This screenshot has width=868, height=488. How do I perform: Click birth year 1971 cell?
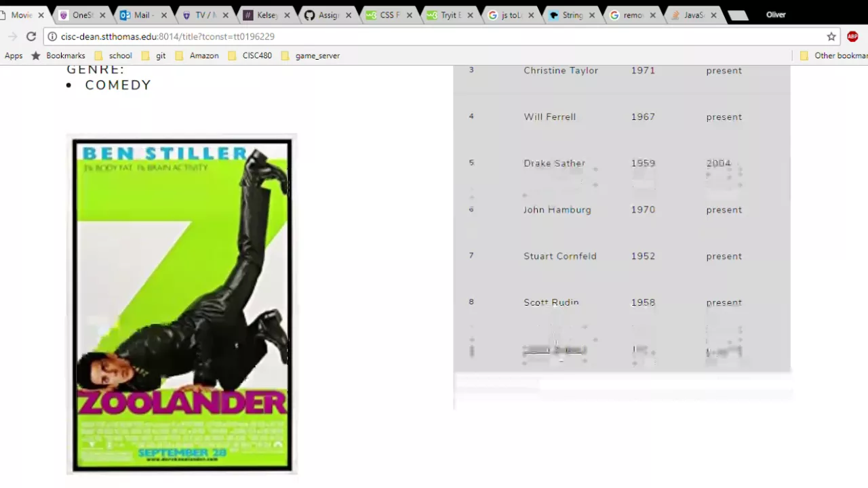(x=643, y=70)
